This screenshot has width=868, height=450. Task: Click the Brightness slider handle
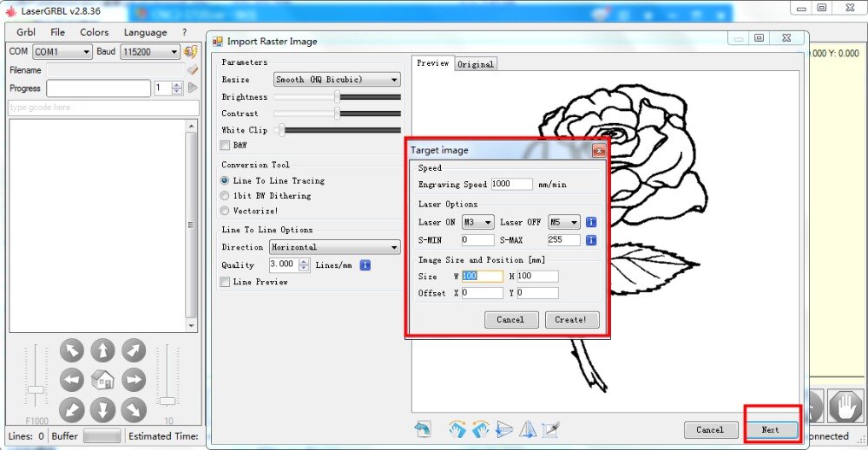337,97
